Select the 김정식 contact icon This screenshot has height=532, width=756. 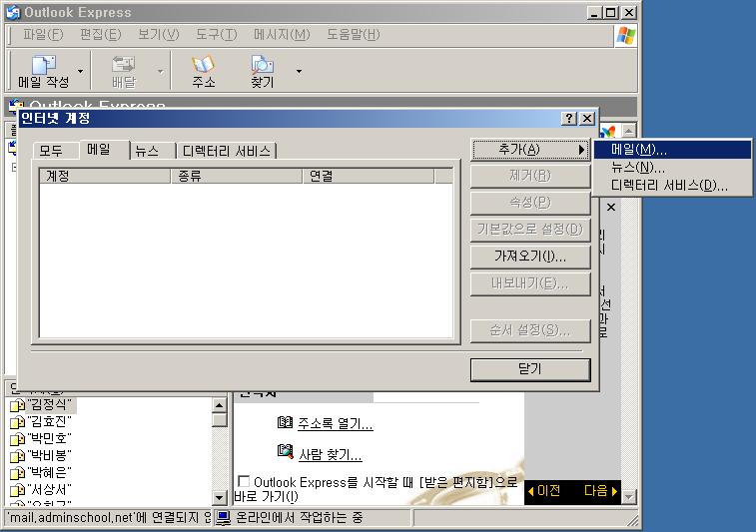click(x=17, y=406)
